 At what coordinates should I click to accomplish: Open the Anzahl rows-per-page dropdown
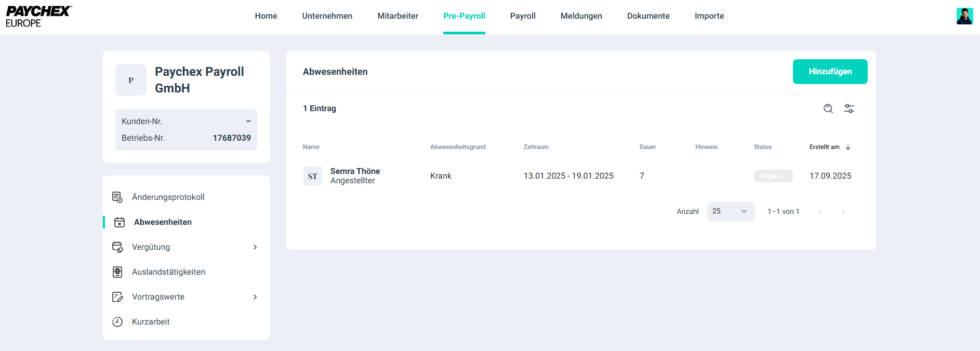coord(730,212)
